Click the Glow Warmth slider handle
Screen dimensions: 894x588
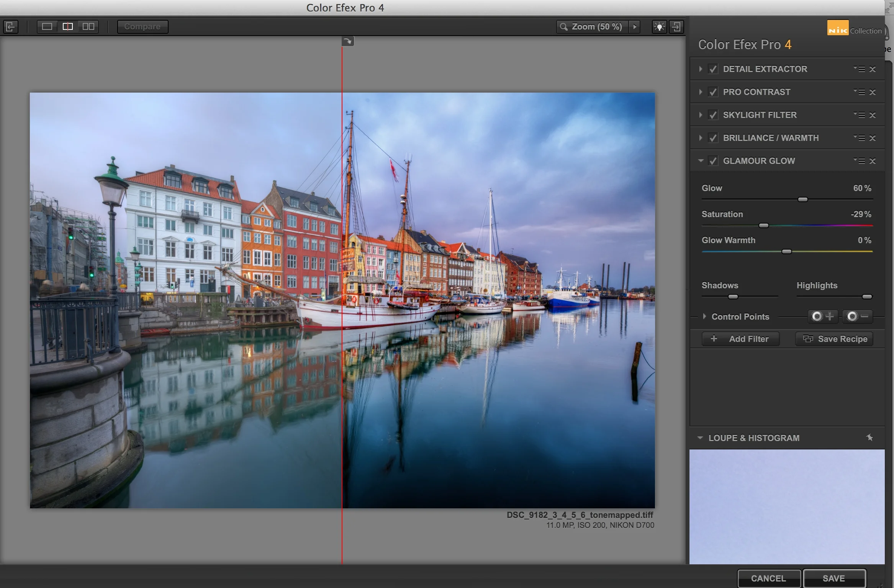[x=787, y=252]
